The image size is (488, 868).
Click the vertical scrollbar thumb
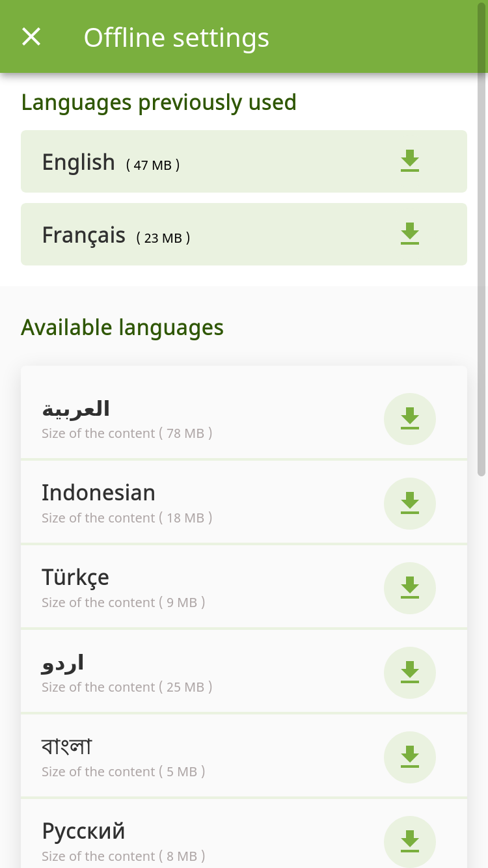click(481, 237)
